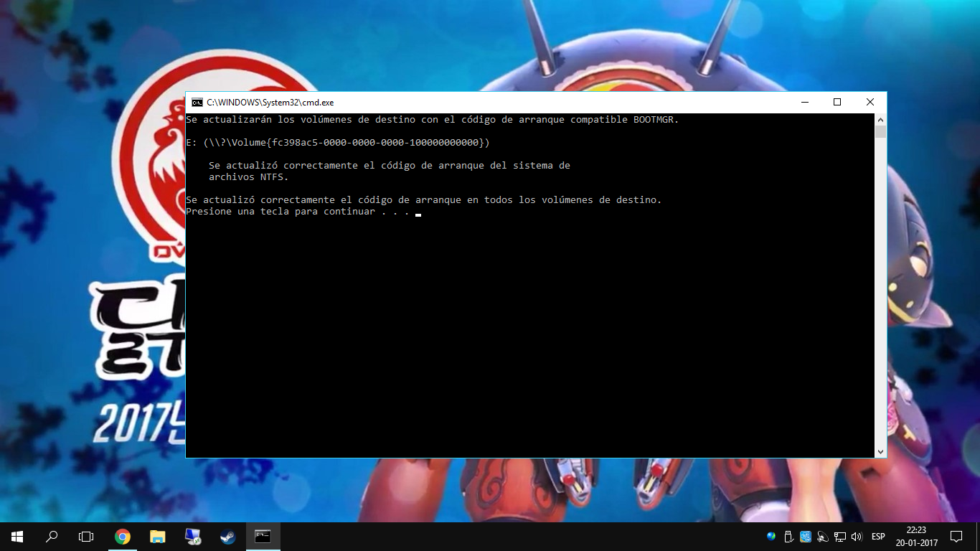Open Steam from the taskbar
This screenshot has width=980, height=551.
click(227, 536)
